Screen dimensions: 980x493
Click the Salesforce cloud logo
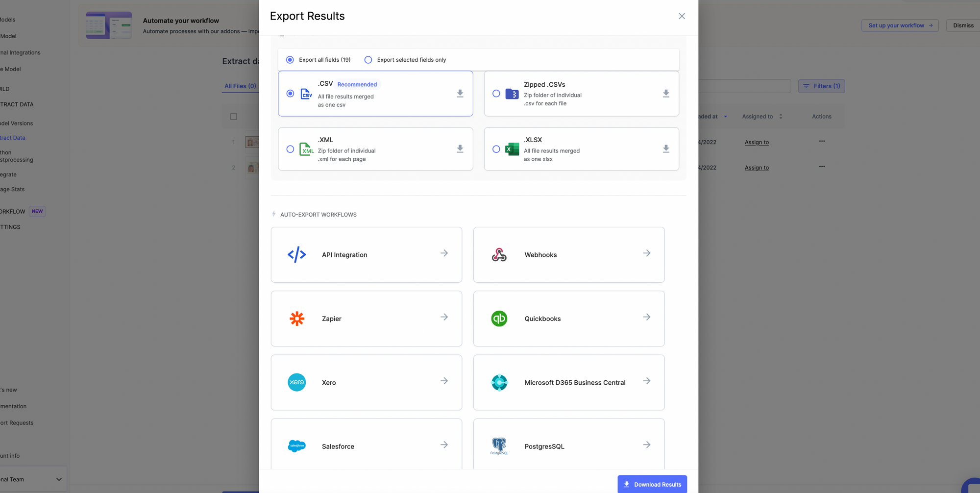click(296, 446)
